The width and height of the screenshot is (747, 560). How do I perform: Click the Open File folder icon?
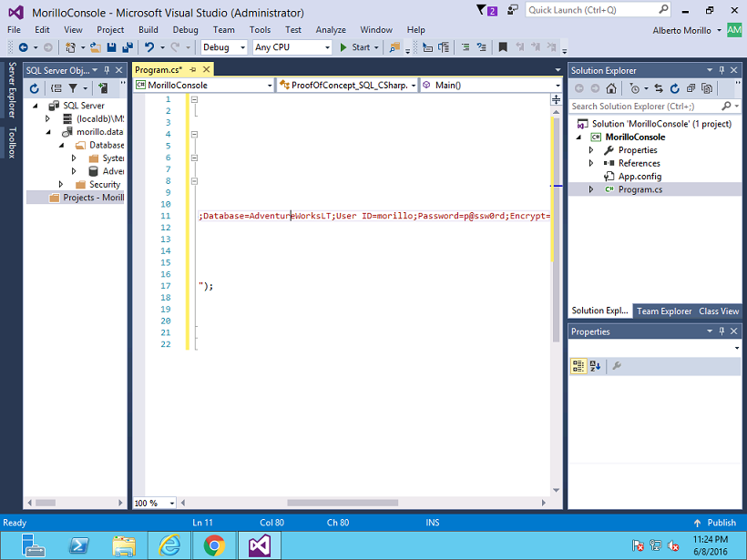pos(96,47)
